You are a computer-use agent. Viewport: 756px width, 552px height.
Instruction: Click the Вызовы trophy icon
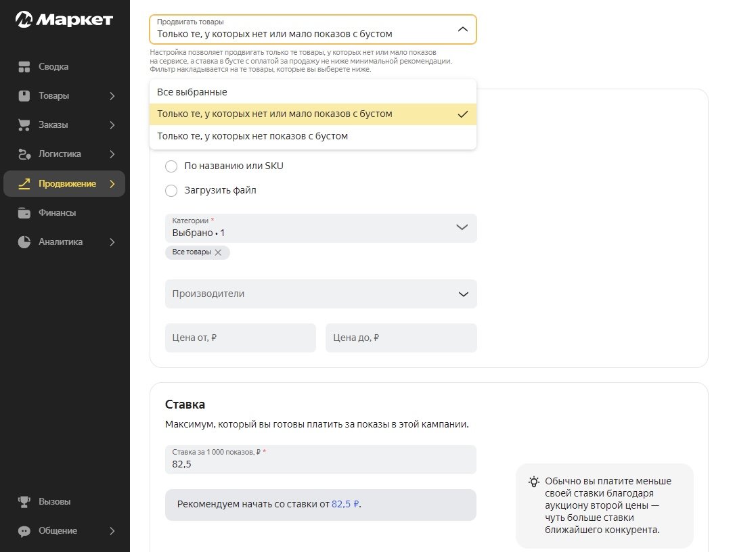coord(24,502)
